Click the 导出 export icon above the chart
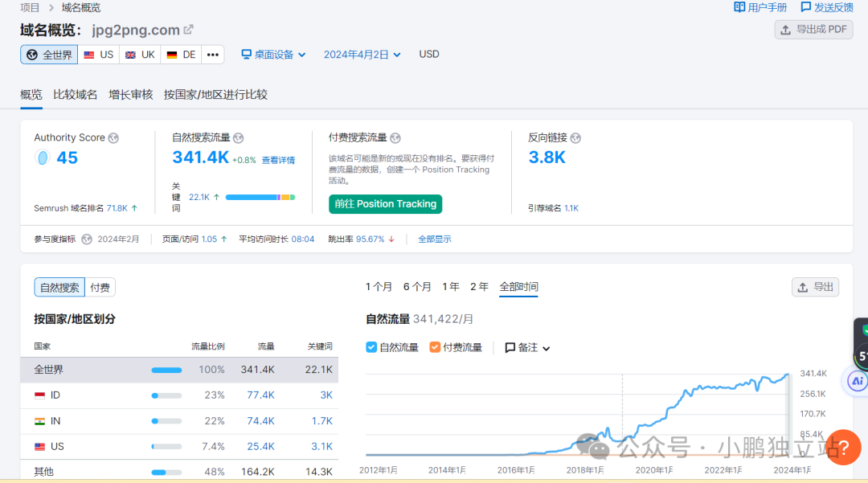Image resolution: width=868 pixels, height=483 pixels. pos(804,287)
